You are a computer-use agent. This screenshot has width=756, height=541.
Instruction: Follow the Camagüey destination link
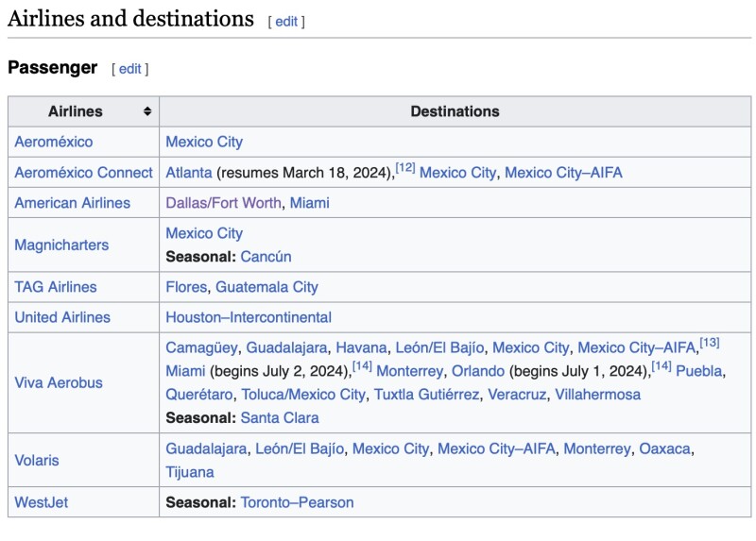[x=201, y=347]
